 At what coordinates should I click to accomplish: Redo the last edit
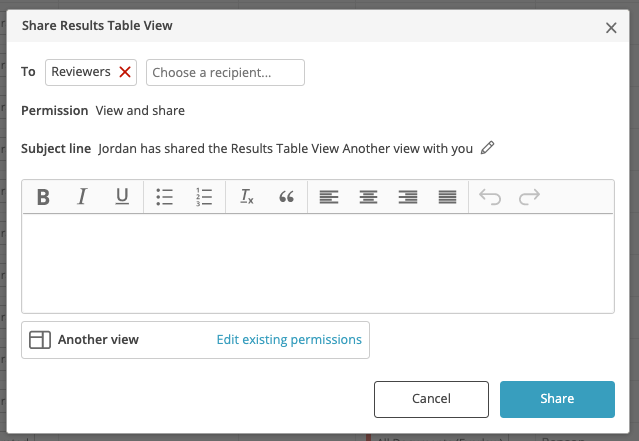click(x=529, y=197)
